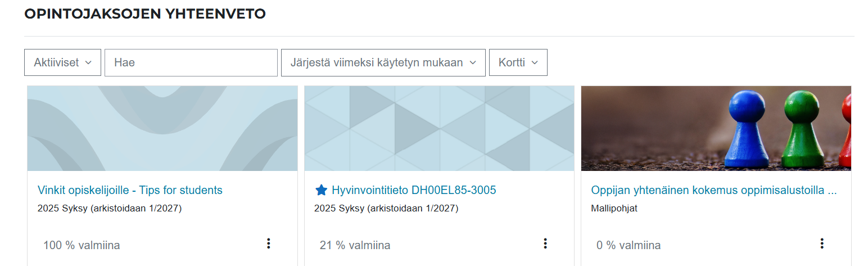868x266 pixels.
Task: Open the Hyvinvointitieto DH00EL85-3005 course link
Action: tap(414, 190)
